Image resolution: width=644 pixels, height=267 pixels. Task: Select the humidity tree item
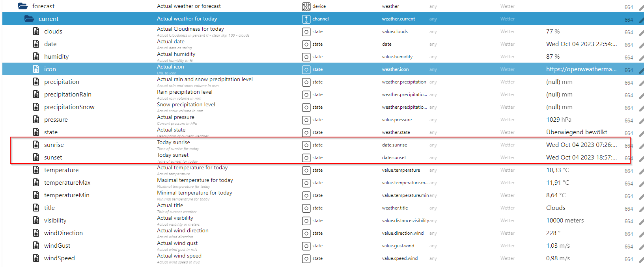[56, 56]
